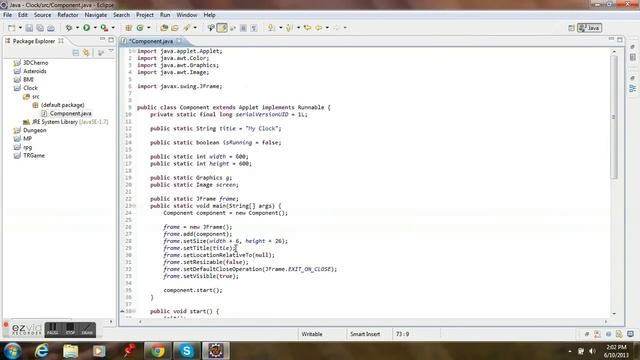The image size is (640, 360).
Task: Open the Debug configurations dropdown arrow
Action: 77,28
